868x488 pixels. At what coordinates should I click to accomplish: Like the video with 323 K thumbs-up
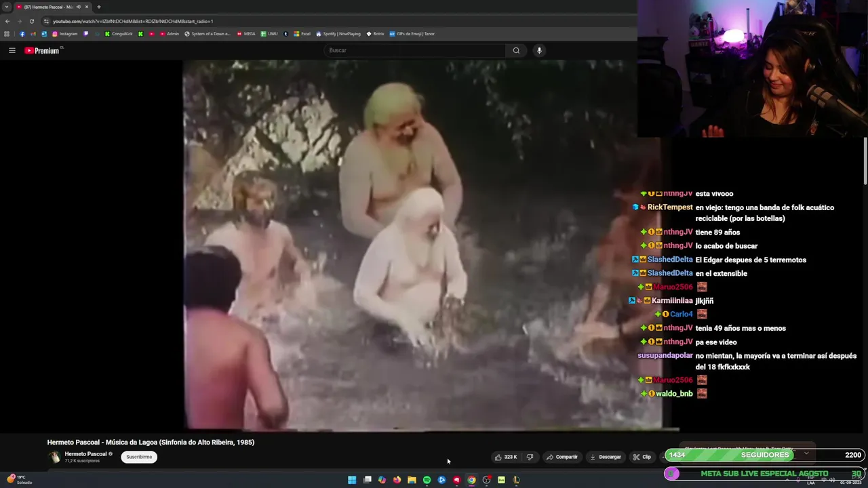click(506, 457)
